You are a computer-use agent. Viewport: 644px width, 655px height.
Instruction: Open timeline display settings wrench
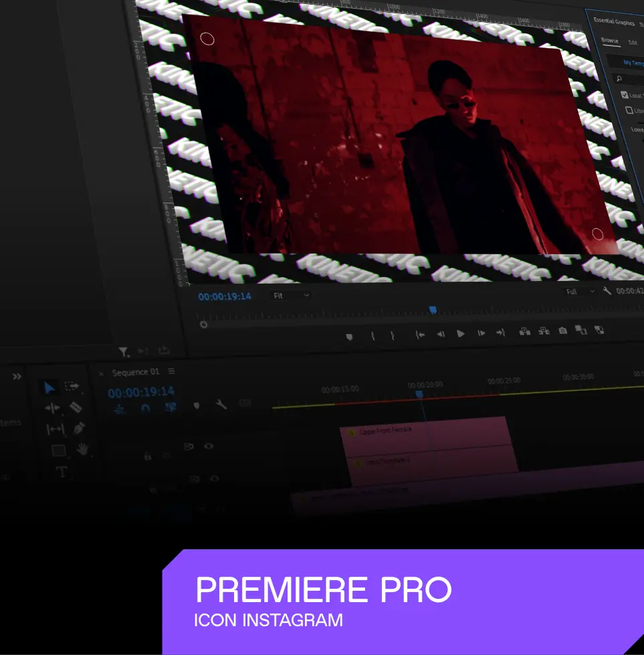221,404
